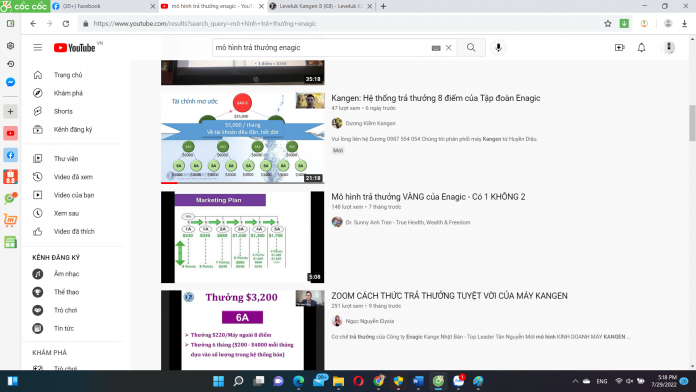Go to Trang chủ in sidebar

click(x=67, y=75)
